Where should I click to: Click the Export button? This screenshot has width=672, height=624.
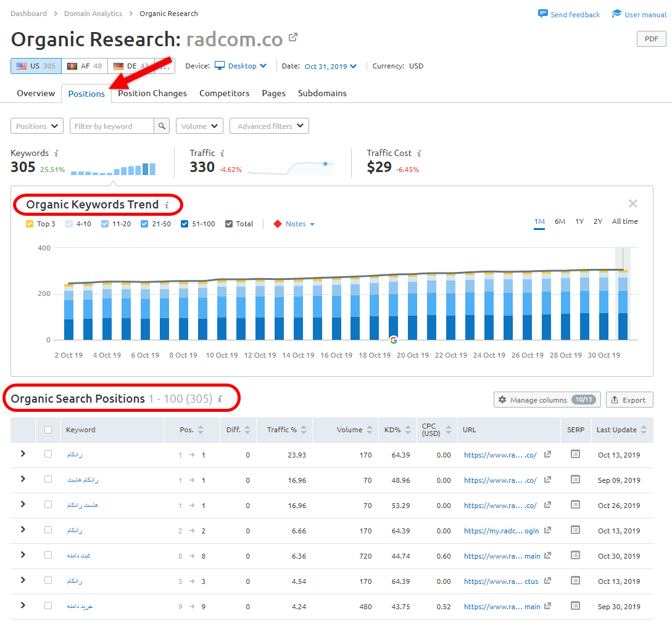[629, 400]
